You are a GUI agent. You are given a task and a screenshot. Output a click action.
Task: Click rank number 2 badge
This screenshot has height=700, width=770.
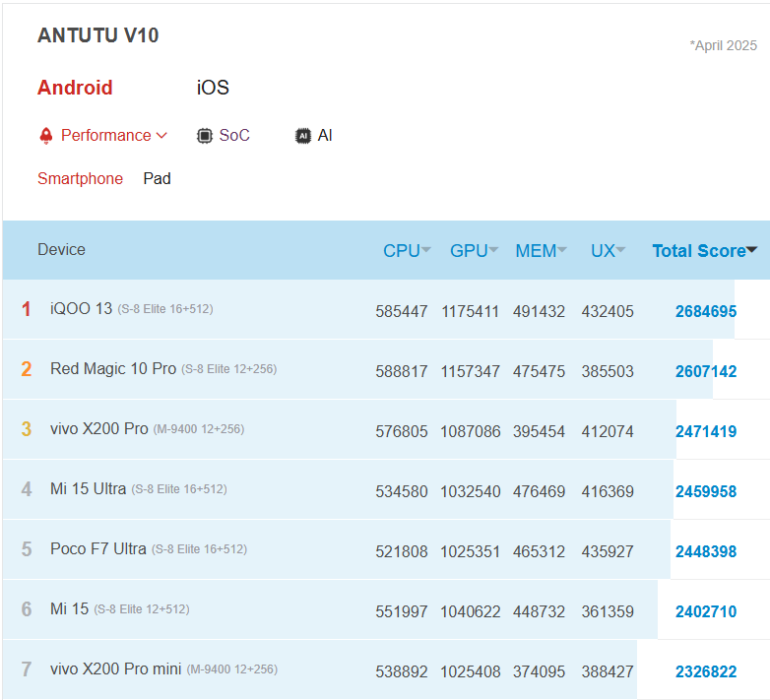pos(26,369)
